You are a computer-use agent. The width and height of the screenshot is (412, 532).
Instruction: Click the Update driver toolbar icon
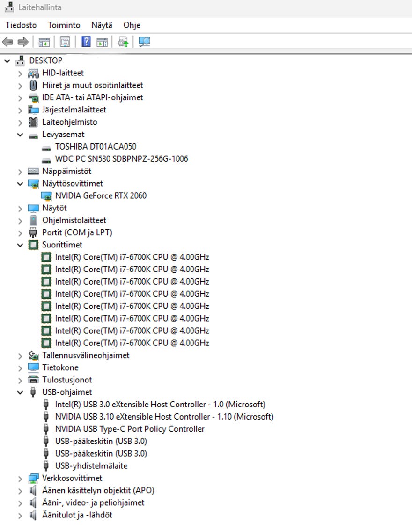(x=123, y=42)
